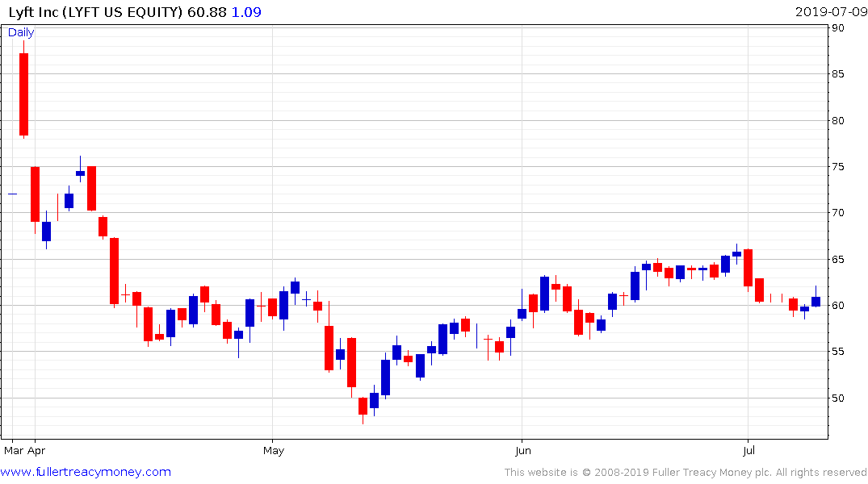Click the 'Jul' x-axis label
Image resolution: width=868 pixels, height=484 pixels.
[748, 450]
